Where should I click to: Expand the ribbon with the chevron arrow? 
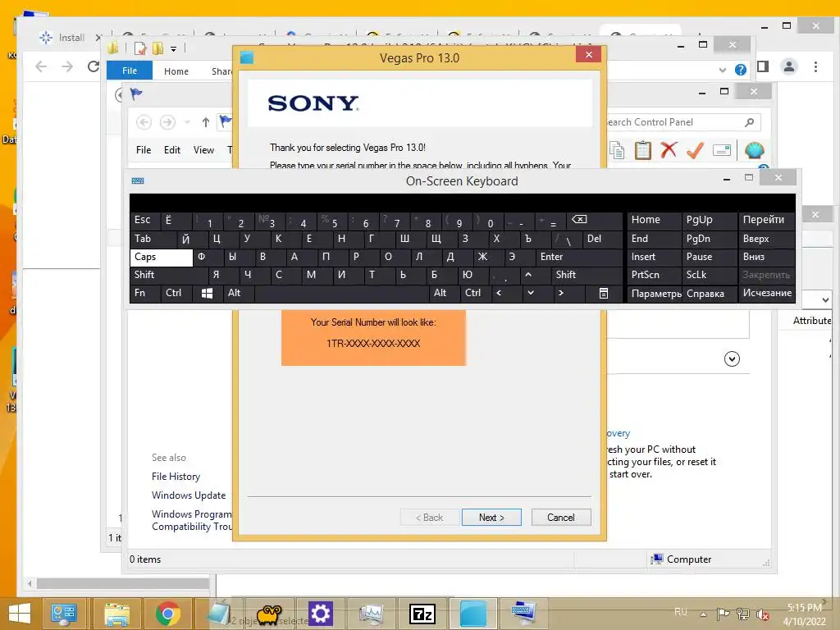(x=723, y=71)
